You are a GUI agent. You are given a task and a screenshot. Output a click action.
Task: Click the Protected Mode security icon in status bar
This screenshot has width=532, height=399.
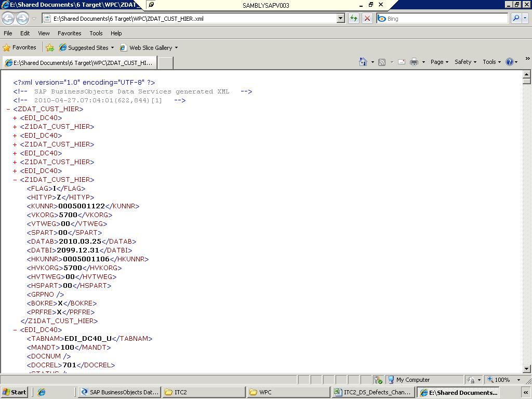(378, 380)
